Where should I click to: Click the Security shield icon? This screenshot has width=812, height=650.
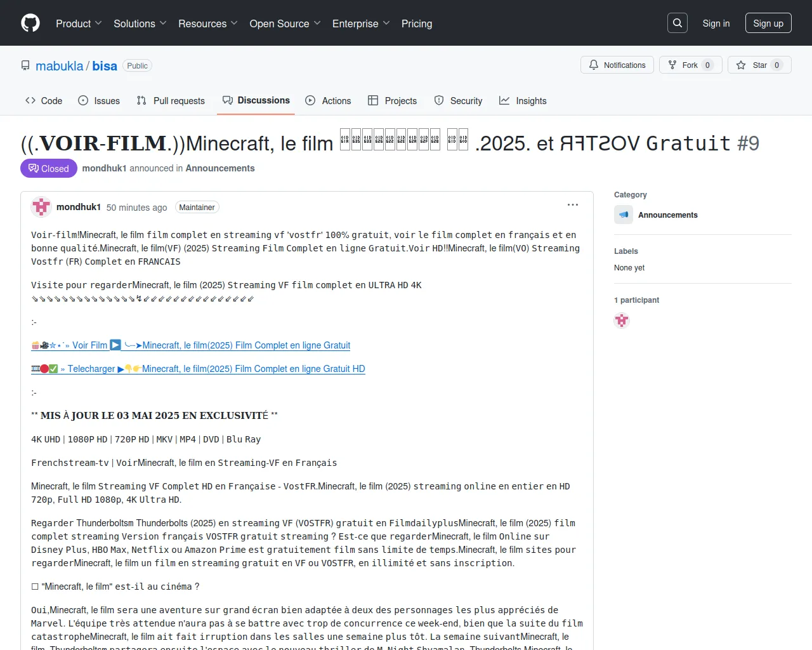[x=439, y=100]
